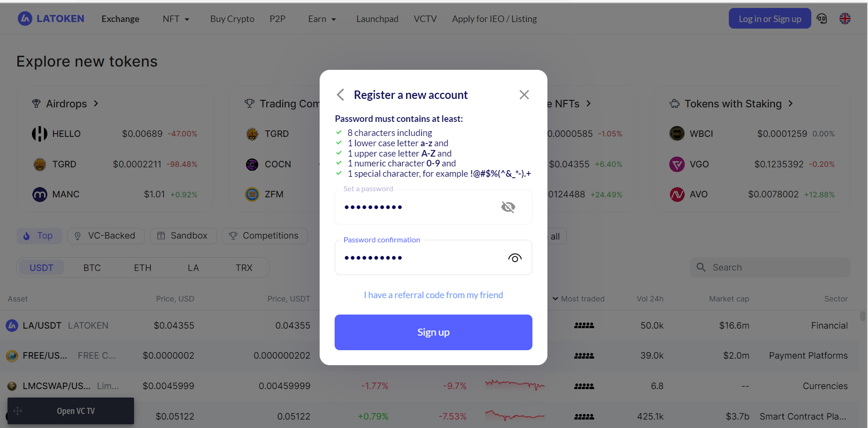The image size is (868, 428).
Task: Expand the Airdrops section chevron
Action: pyautogui.click(x=96, y=103)
